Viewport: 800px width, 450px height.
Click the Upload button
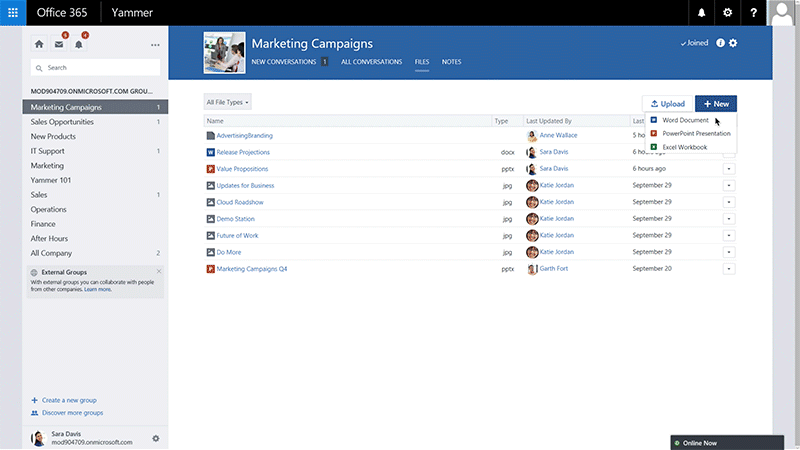(x=667, y=104)
